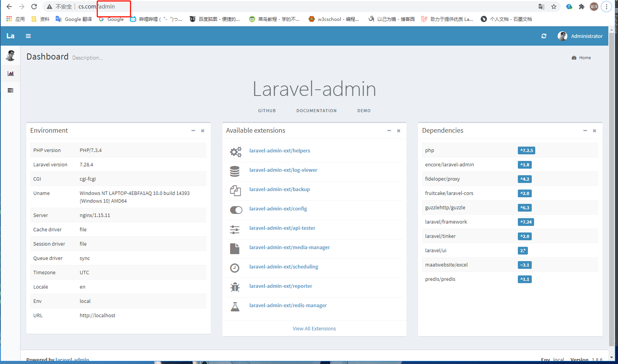
Task: Open laravel-admin-ext/helpers link
Action: [x=280, y=150]
